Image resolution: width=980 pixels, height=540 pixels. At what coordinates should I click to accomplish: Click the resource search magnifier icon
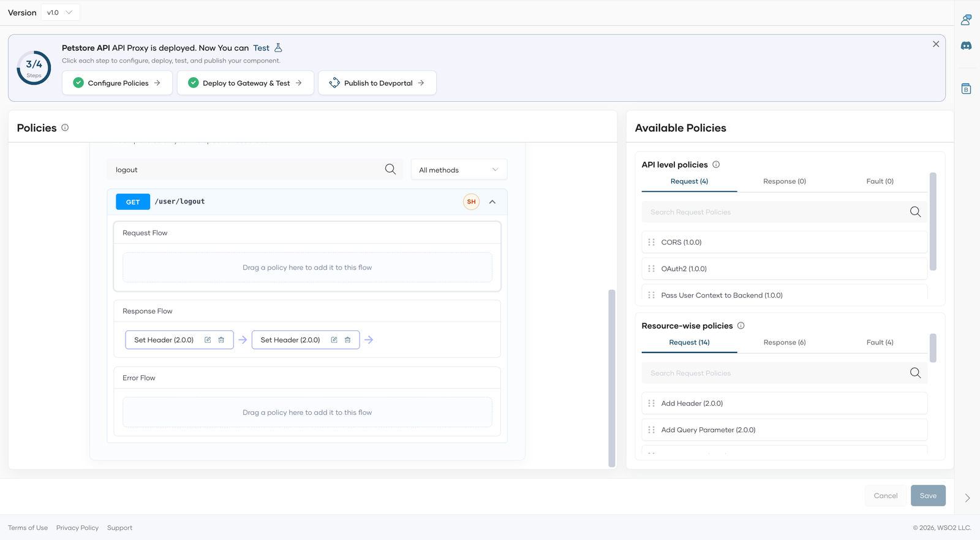pos(390,169)
